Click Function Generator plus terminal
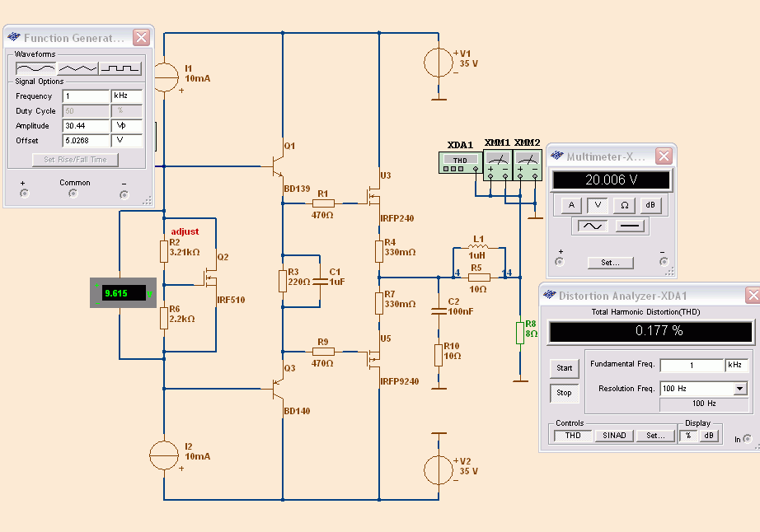Viewport: 760px width, 532px height. click(24, 194)
